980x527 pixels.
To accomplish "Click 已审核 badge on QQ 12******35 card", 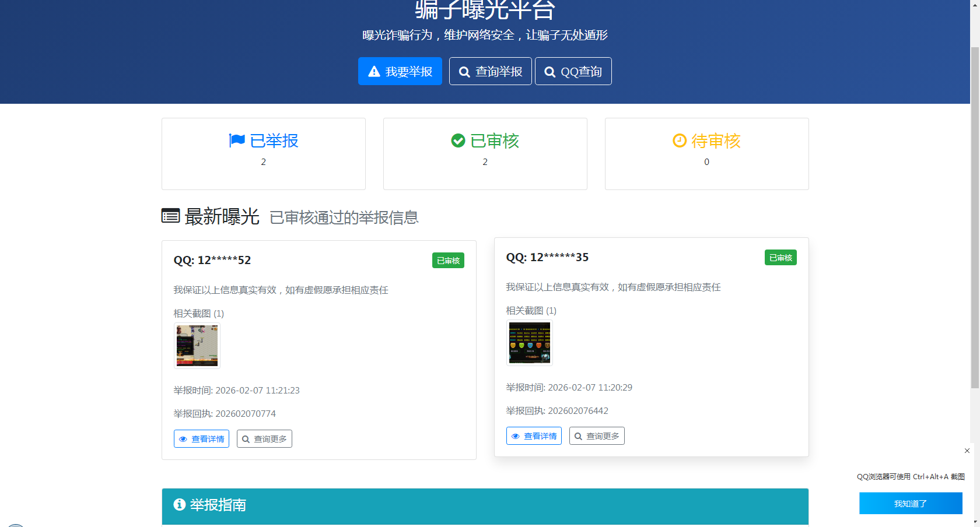I will 780,258.
